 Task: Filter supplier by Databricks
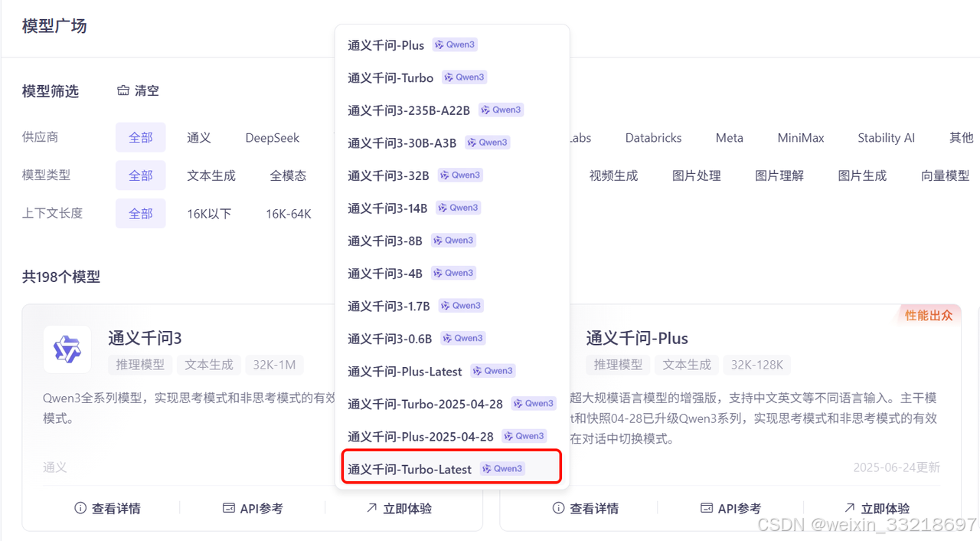[x=653, y=138]
